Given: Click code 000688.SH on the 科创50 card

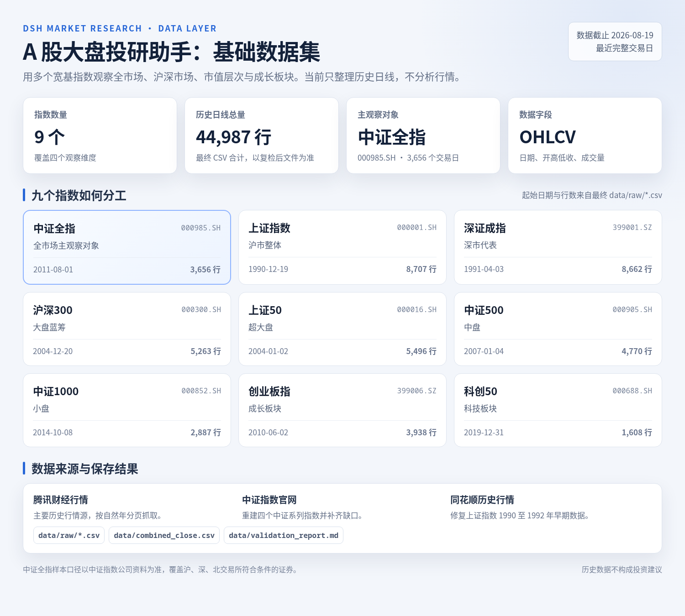Looking at the screenshot, I should [x=632, y=391].
